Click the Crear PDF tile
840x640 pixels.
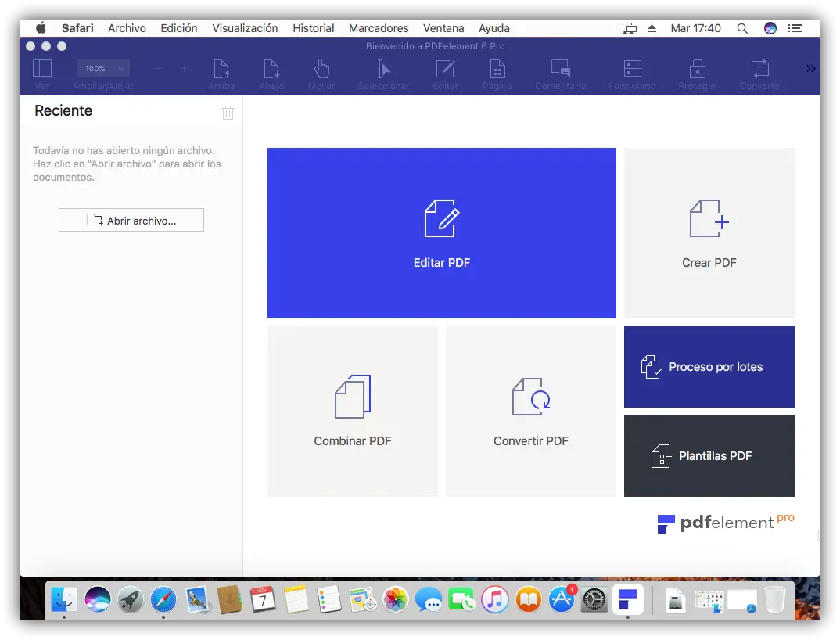709,233
